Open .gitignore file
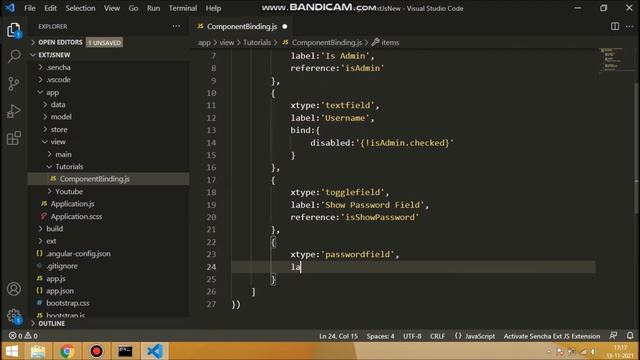 click(62, 266)
